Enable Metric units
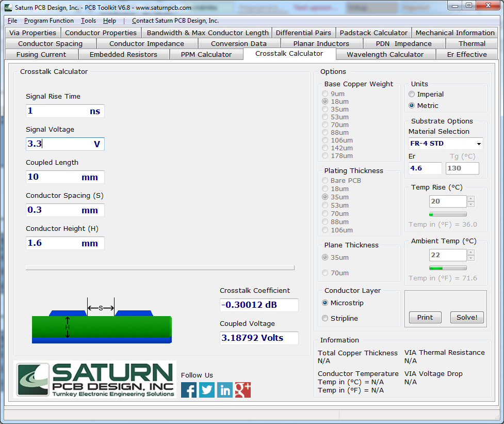Viewport: 504px width, 424px height. coord(412,105)
